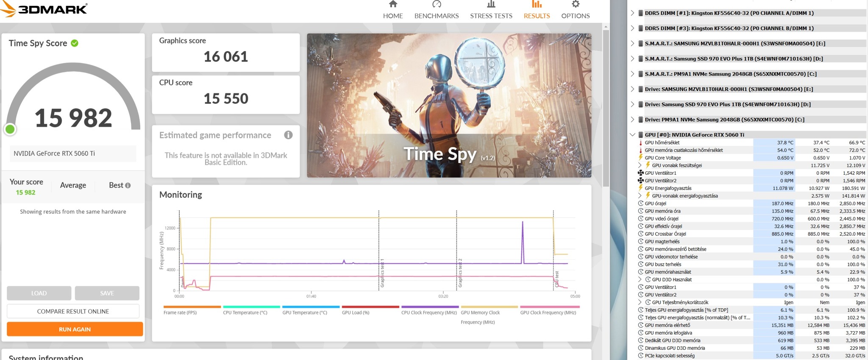This screenshot has height=360, width=868.
Task: Click the NVIDIA GeForce RTX 5060 Ti field
Action: [73, 153]
